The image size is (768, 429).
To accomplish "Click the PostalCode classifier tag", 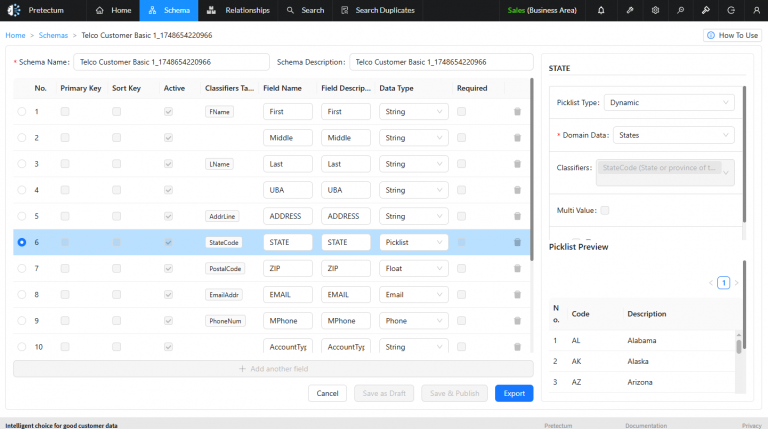I will (x=225, y=268).
